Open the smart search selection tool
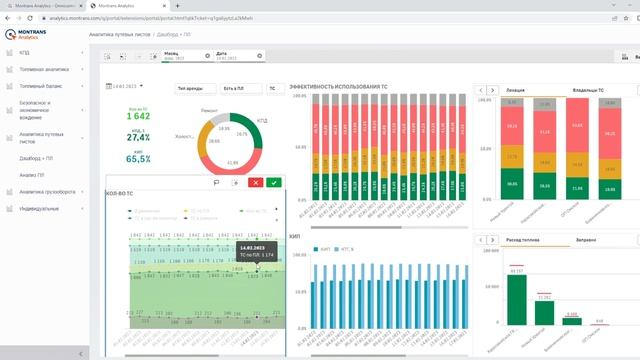This screenshot has width=640, height=360. (108, 56)
